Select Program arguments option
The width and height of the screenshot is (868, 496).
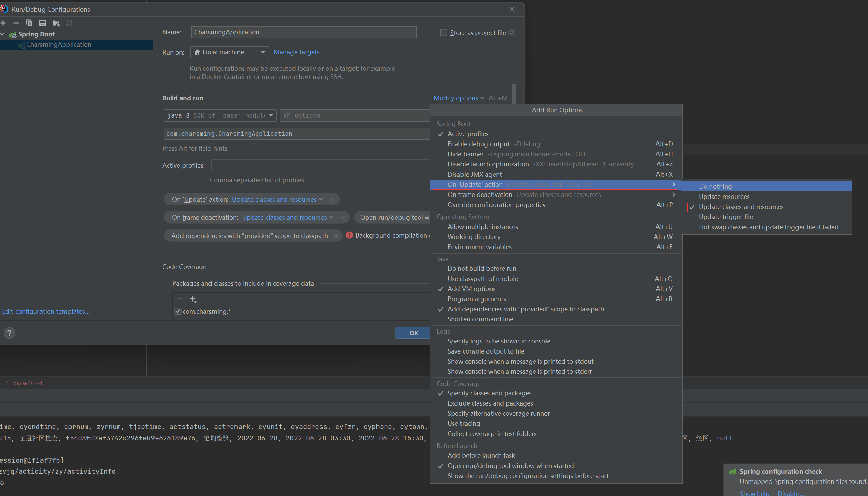(556, 299)
